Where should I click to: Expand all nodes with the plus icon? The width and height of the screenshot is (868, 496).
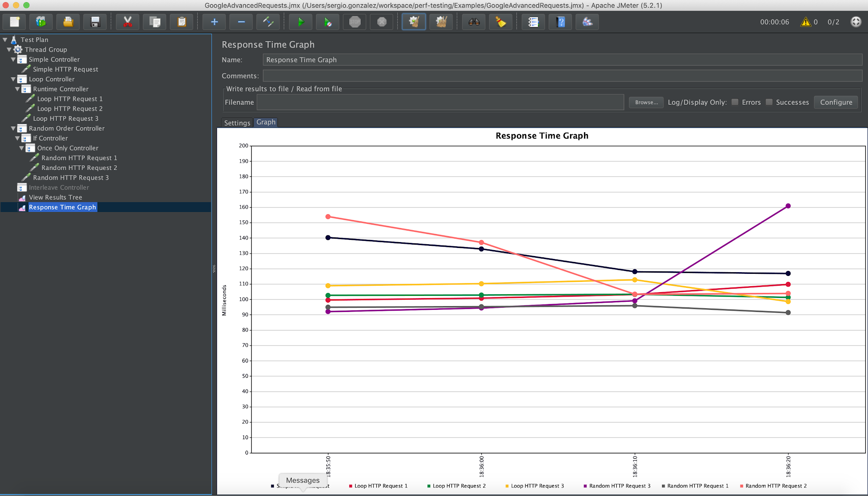(x=214, y=22)
